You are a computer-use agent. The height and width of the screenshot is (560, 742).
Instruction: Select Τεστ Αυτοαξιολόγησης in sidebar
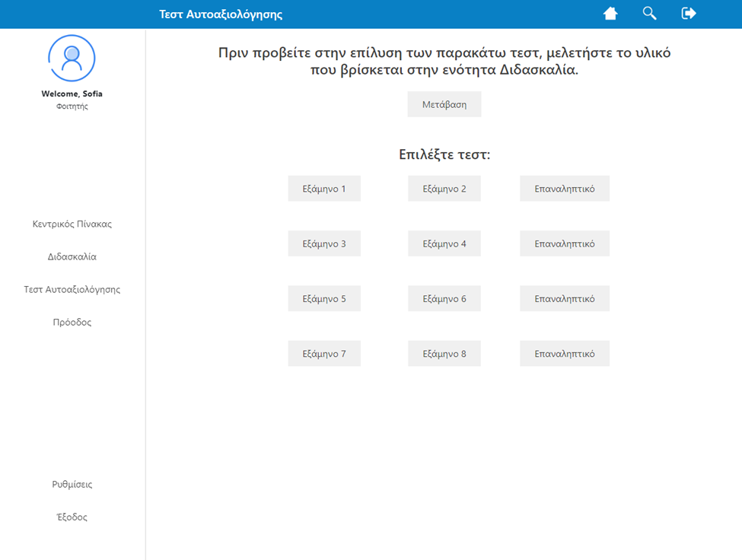pyautogui.click(x=72, y=289)
